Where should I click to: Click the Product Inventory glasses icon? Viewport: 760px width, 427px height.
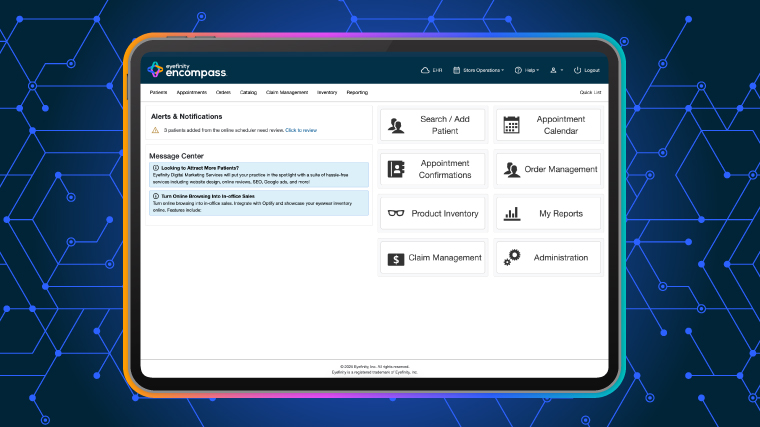(396, 213)
